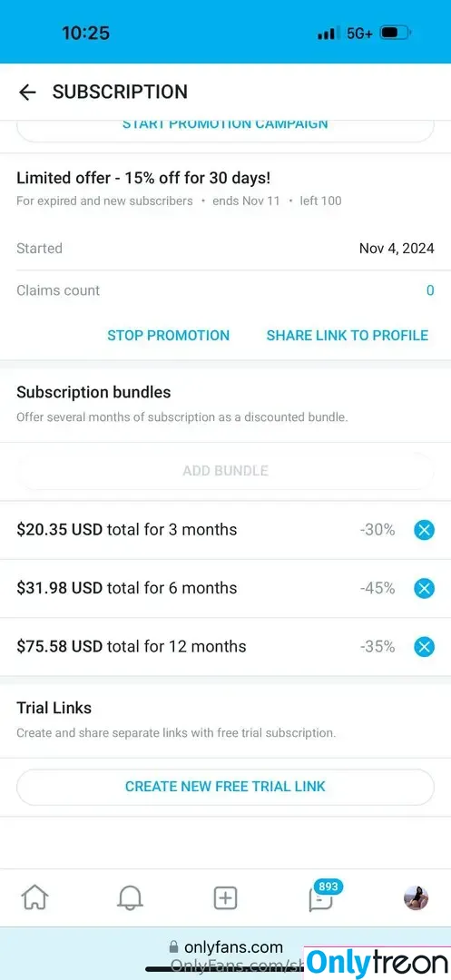Viewport: 451px width, 980px height.
Task: Tap the ADD BUNDLE button
Action: tap(225, 471)
